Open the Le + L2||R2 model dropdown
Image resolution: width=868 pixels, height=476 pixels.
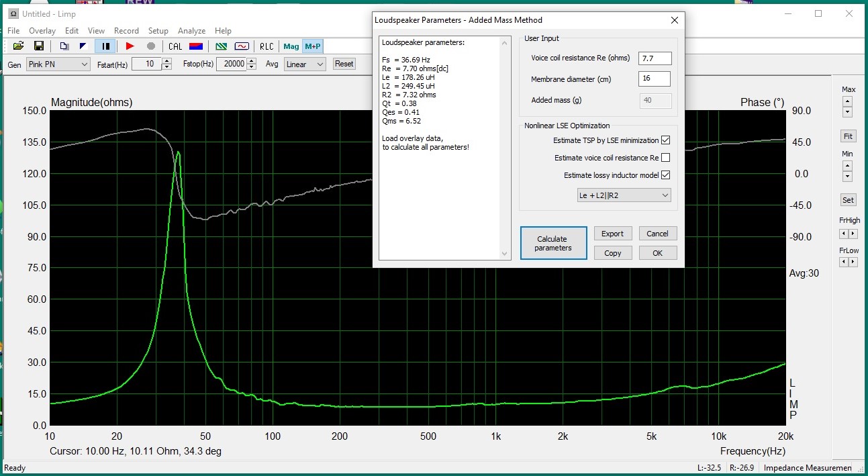click(x=624, y=195)
